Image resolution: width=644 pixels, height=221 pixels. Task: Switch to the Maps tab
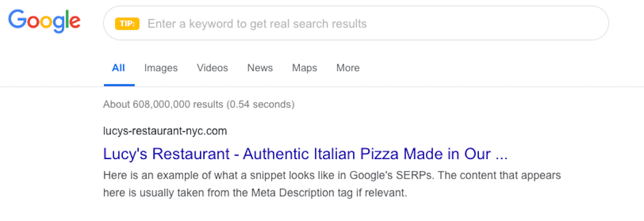click(304, 68)
